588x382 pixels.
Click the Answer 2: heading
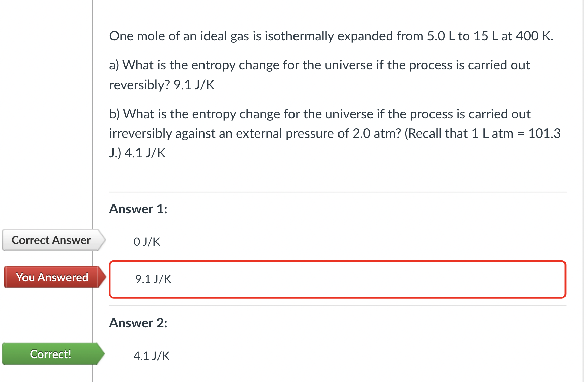139,323
